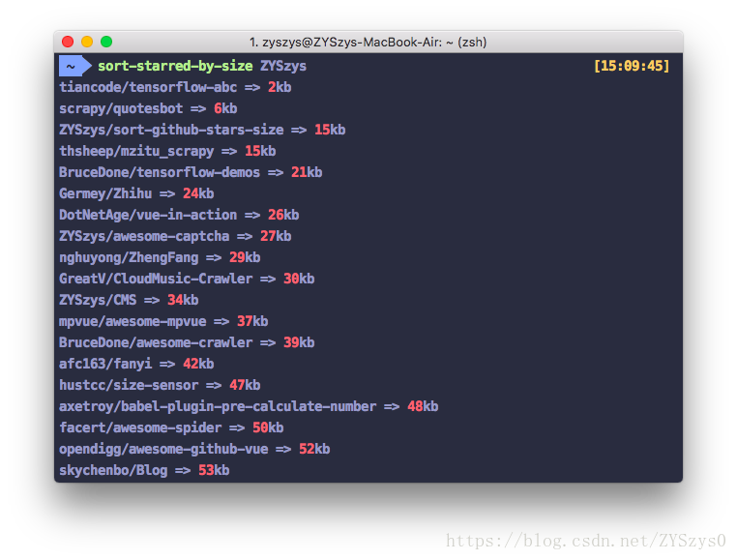Select the ZYSzys/sort-github-stars-size line

[x=202, y=130]
